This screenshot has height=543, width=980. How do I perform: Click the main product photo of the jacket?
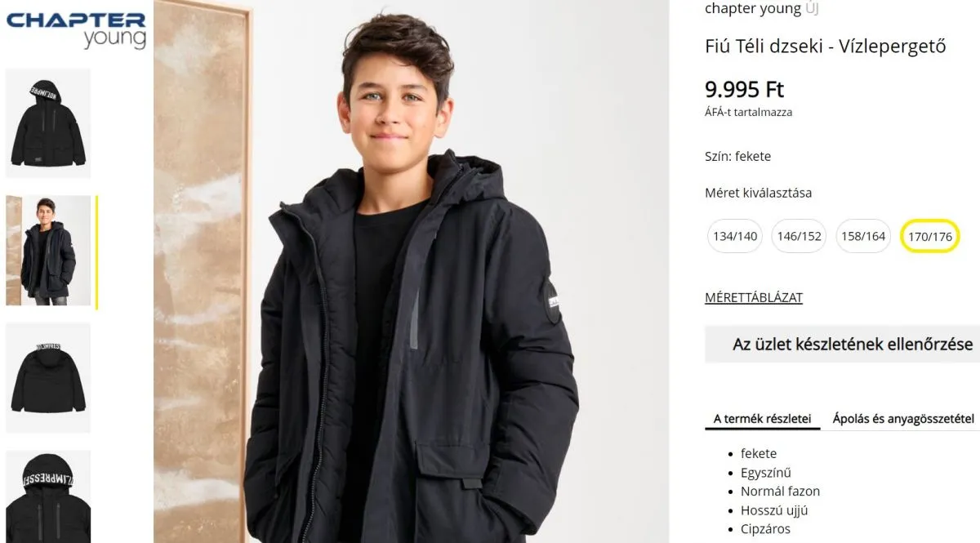(x=412, y=271)
